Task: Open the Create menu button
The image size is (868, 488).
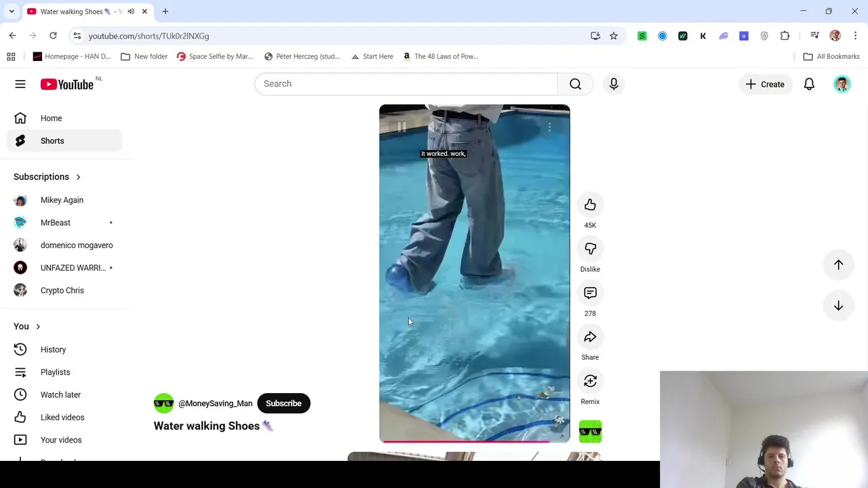Action: [x=765, y=84]
